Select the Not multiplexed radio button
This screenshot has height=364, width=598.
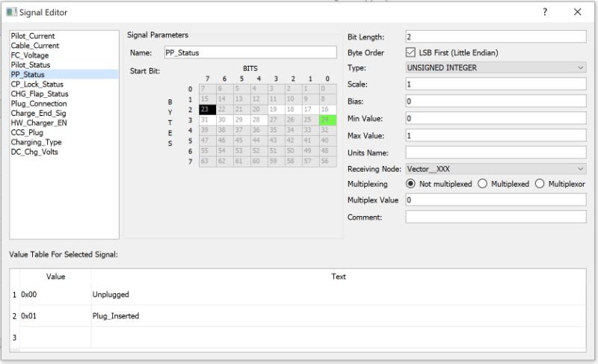(410, 183)
